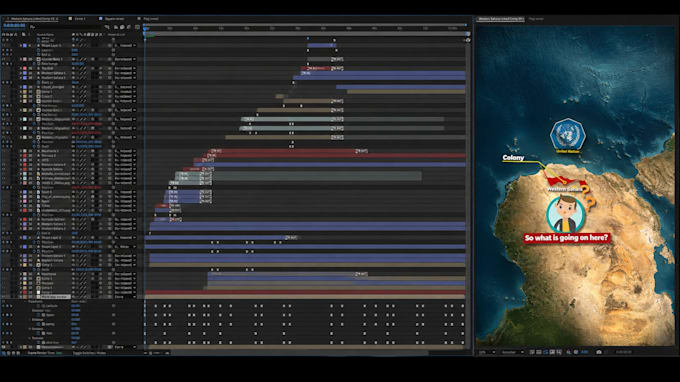The width and height of the screenshot is (680, 382).
Task: Click the 'So what is going on here?' caption
Action: [x=566, y=238]
